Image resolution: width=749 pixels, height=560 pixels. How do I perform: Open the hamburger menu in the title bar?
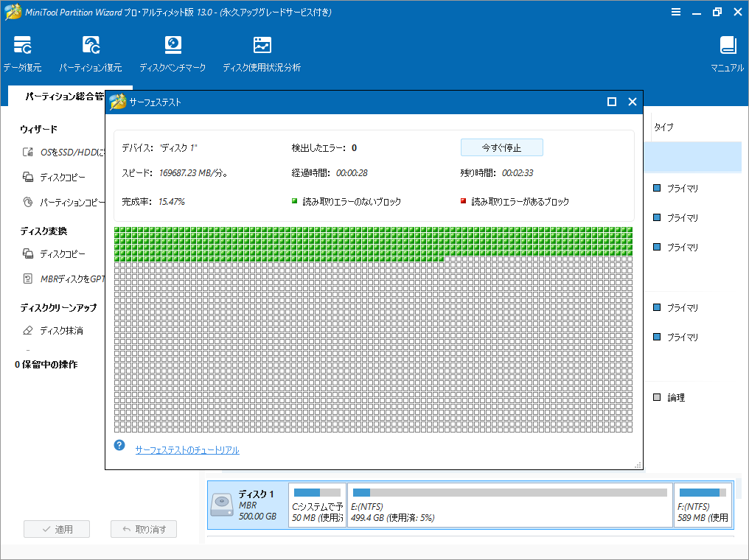676,12
